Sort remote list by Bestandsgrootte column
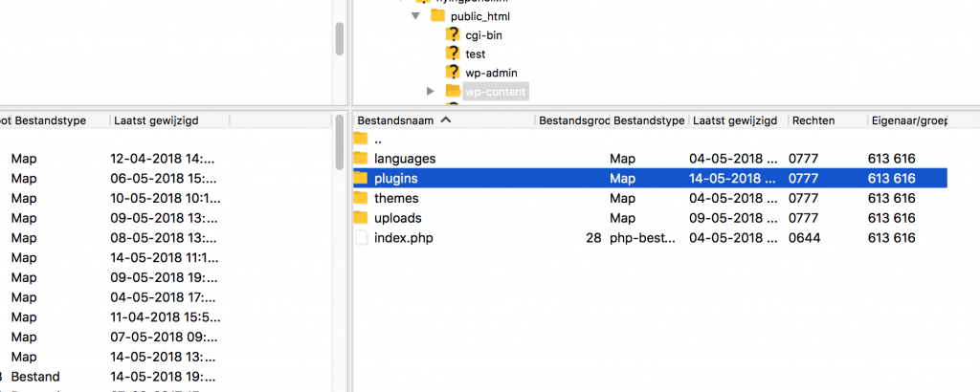The image size is (980, 392). point(572,120)
